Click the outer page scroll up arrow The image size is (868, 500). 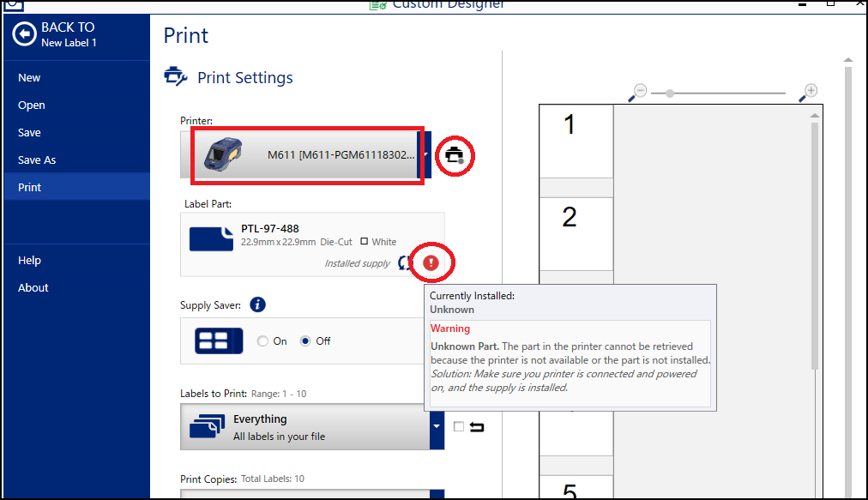tap(848, 59)
